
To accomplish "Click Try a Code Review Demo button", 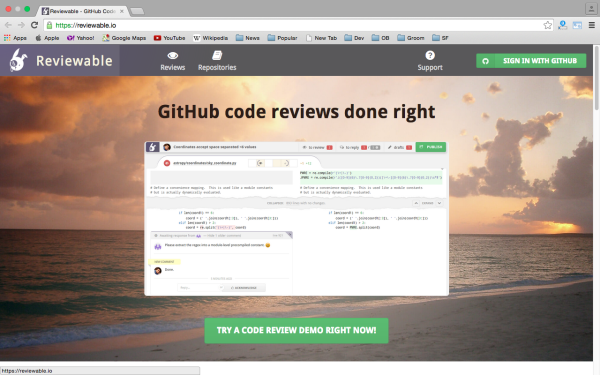I will pos(296,330).
